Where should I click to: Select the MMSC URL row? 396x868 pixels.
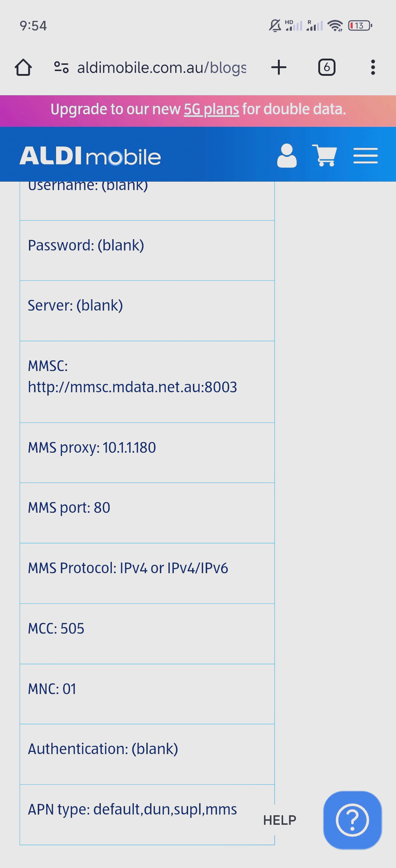pyautogui.click(x=147, y=382)
